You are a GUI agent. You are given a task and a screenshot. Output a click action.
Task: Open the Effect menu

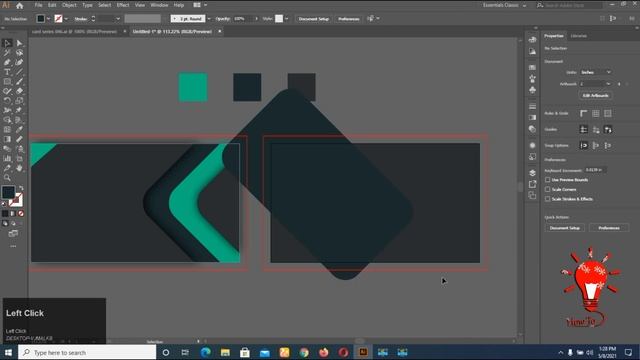[x=122, y=5]
